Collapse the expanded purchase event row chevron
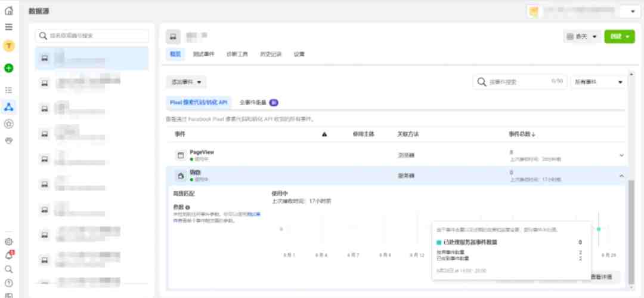Image resolution: width=644 pixels, height=298 pixels. [x=621, y=176]
